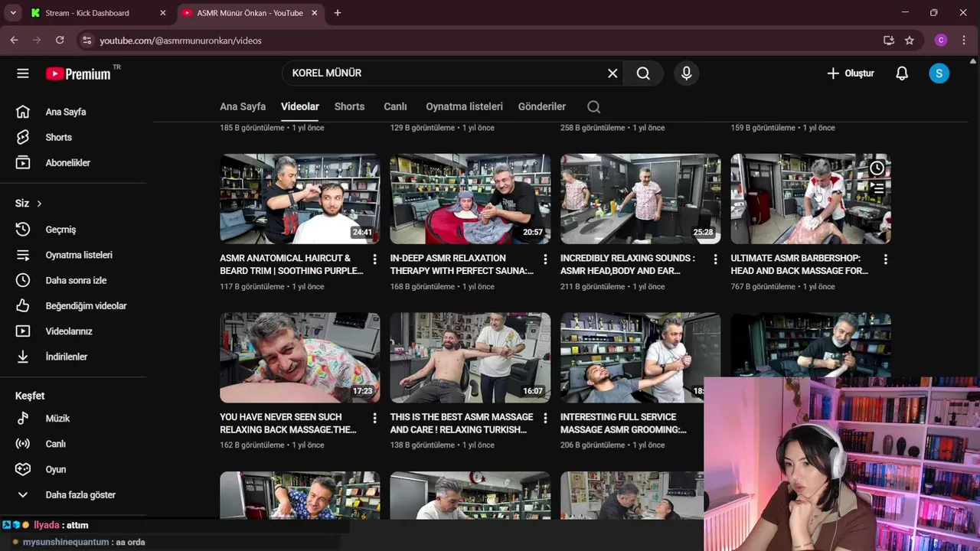Open the Canlı channel tab

click(x=395, y=107)
